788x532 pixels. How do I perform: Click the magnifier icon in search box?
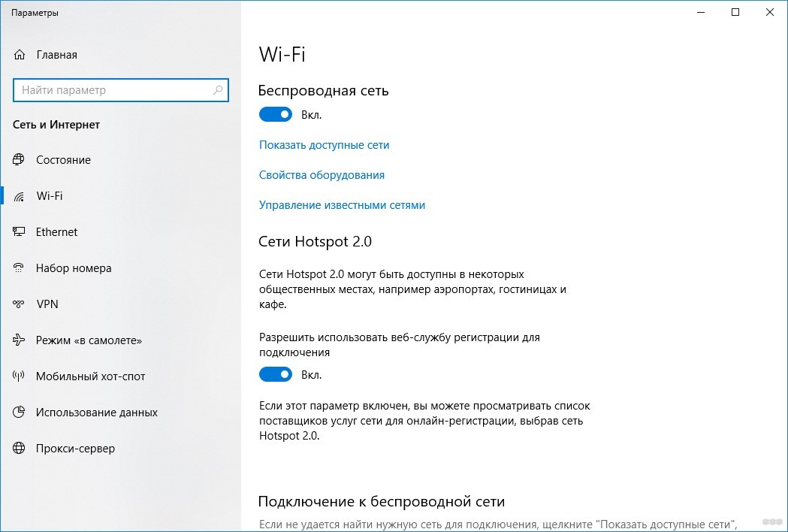tap(218, 90)
